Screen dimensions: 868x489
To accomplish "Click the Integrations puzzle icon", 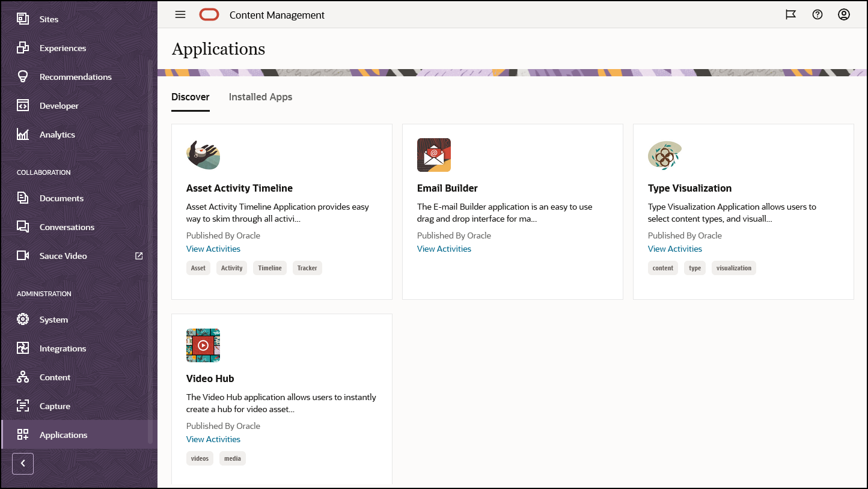I will pyautogui.click(x=23, y=348).
